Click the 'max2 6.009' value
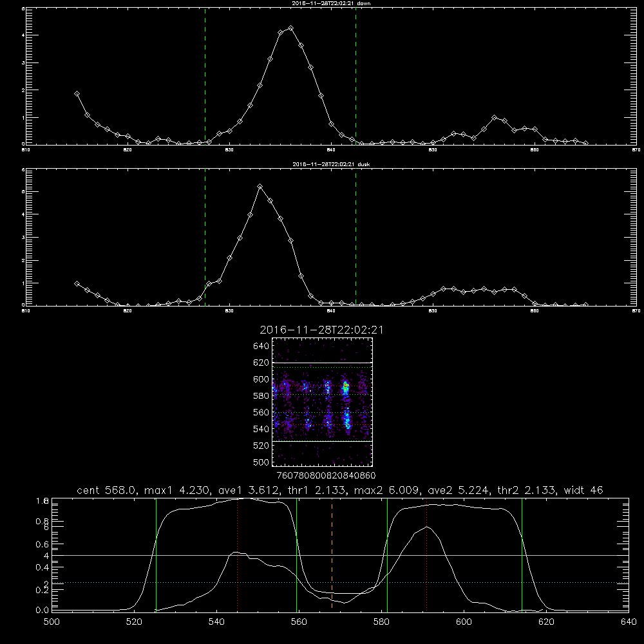644x644 pixels. click(x=386, y=490)
